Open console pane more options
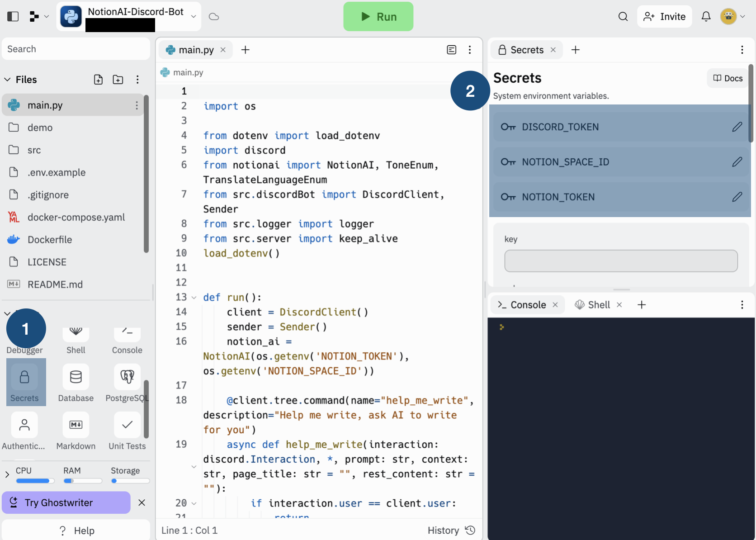Viewport: 756px width, 540px height. click(742, 305)
